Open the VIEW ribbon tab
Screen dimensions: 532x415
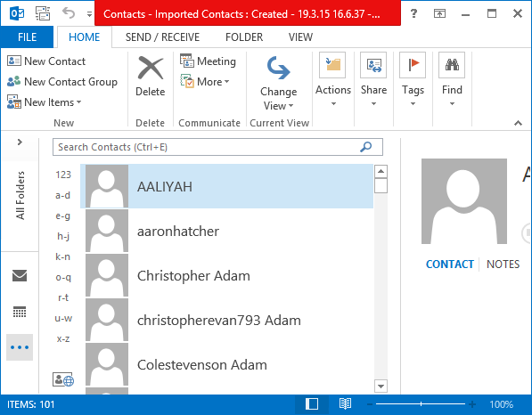pyautogui.click(x=300, y=37)
